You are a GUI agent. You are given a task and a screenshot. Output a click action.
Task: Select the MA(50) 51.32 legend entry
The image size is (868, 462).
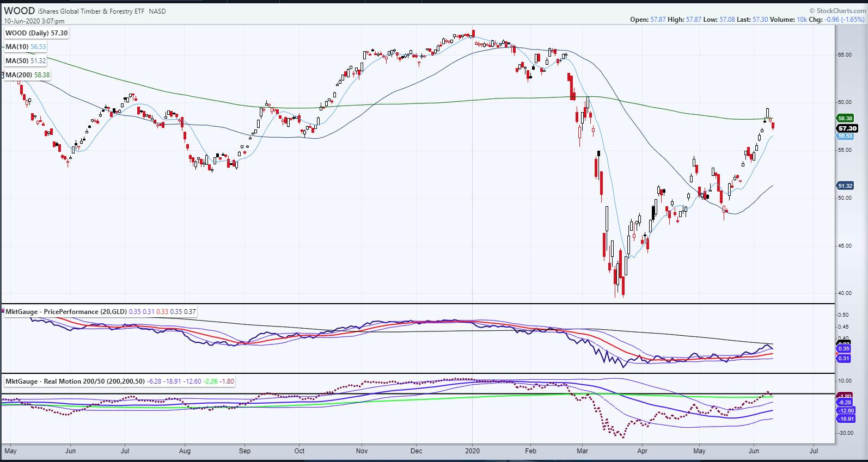pos(26,60)
